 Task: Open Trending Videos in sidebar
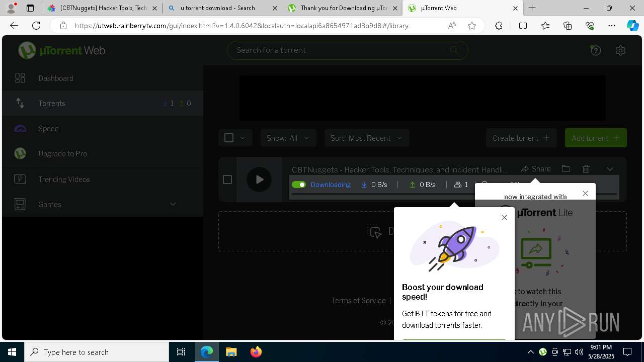(x=103, y=179)
